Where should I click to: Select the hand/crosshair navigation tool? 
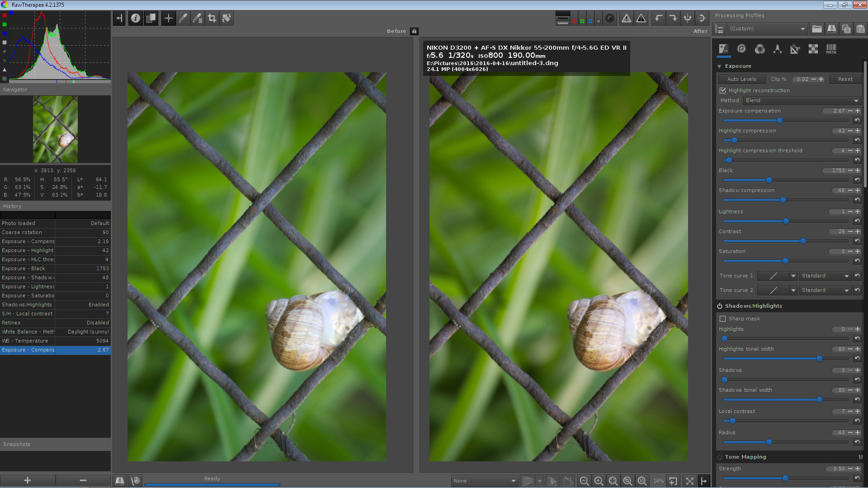(x=169, y=19)
